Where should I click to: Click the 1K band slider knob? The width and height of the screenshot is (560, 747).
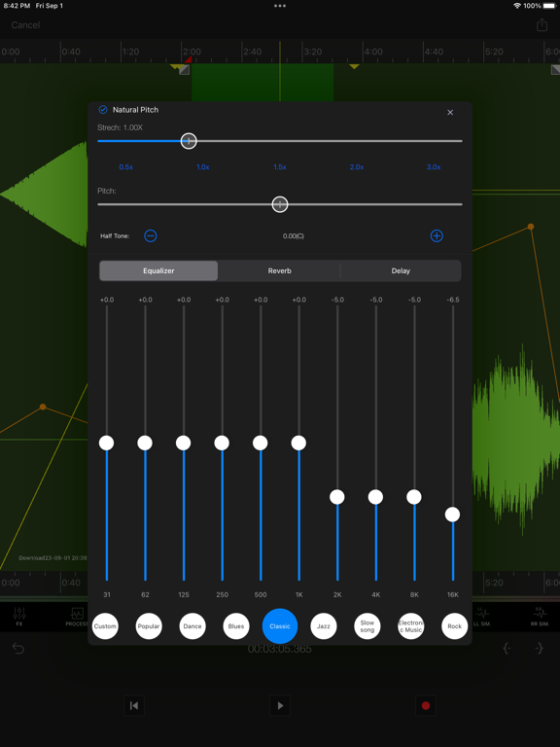click(298, 444)
